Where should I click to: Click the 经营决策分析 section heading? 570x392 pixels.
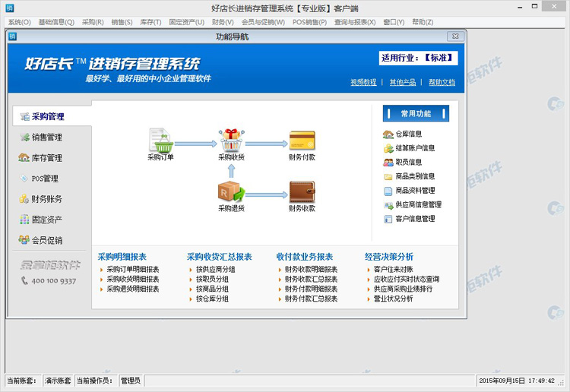(389, 257)
